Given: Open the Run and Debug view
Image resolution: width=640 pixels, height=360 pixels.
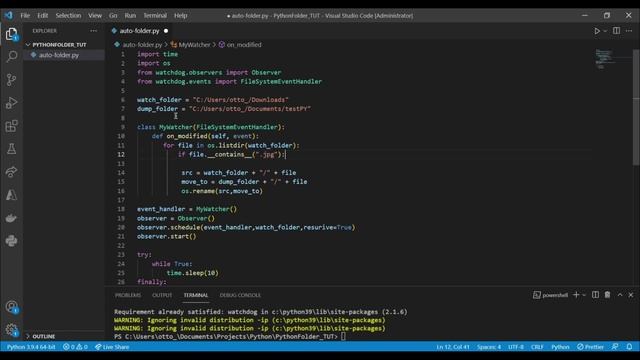Looking at the screenshot, I should tap(11, 102).
